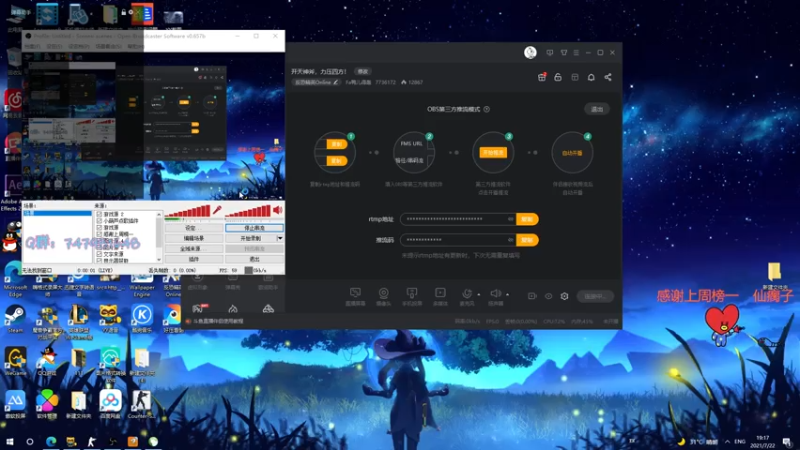Click the 退出 exit button in OBS panel
The width and height of the screenshot is (800, 450).
(x=254, y=259)
